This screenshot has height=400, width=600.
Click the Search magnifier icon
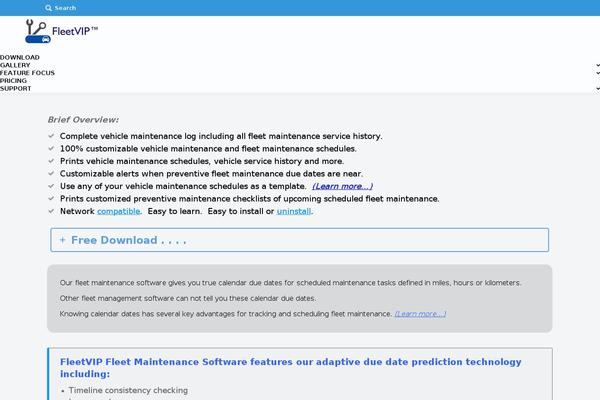(48, 8)
